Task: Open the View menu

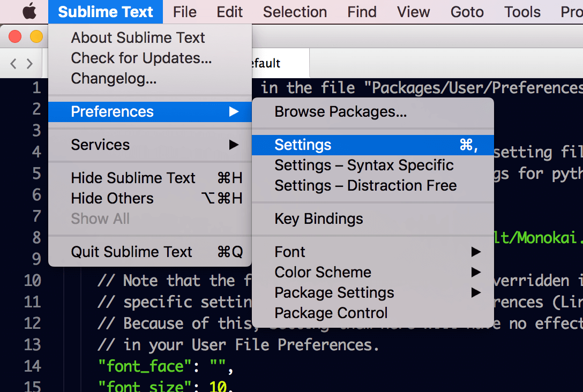Action: [414, 12]
